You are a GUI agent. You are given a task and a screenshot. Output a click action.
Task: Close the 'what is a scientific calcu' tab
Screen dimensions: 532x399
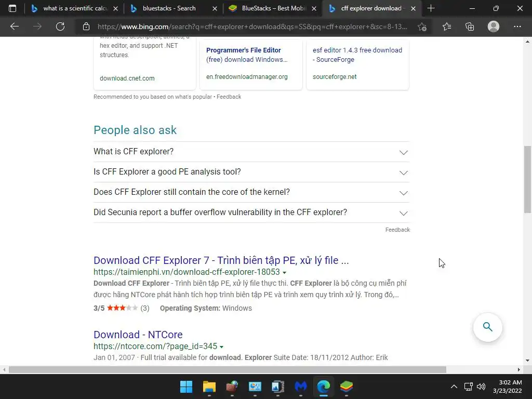click(115, 8)
